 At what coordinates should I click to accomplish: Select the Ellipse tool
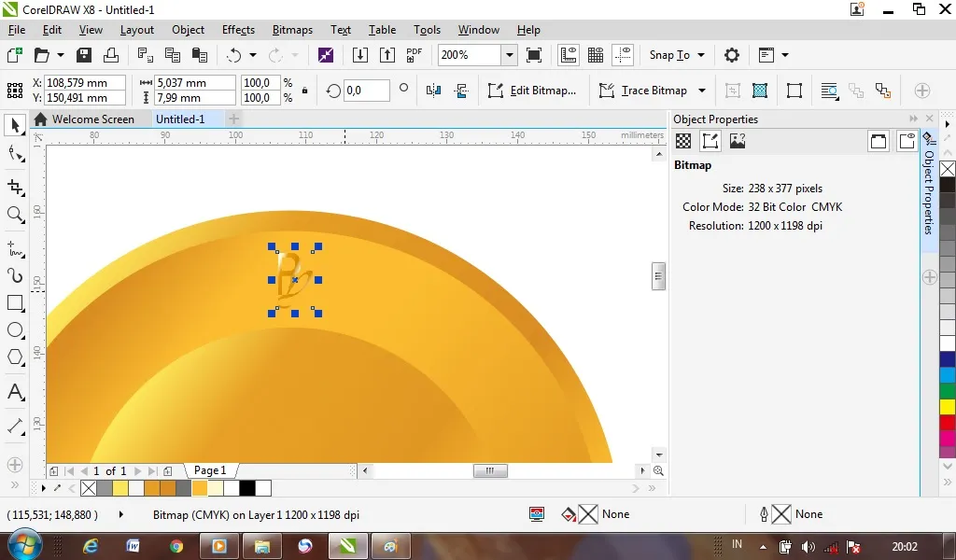(15, 330)
